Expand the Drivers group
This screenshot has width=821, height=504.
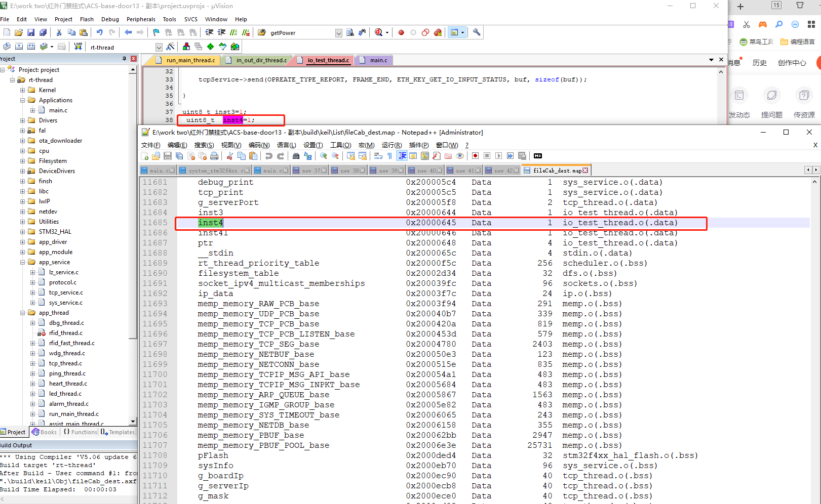point(22,120)
